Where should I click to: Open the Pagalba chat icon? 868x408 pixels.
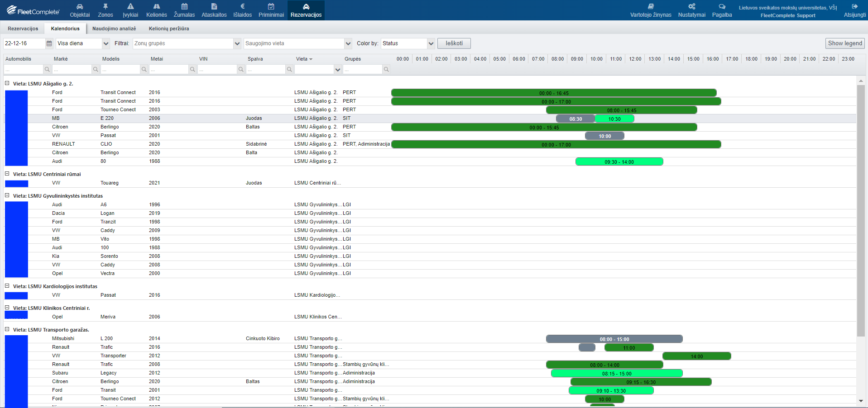click(x=722, y=6)
